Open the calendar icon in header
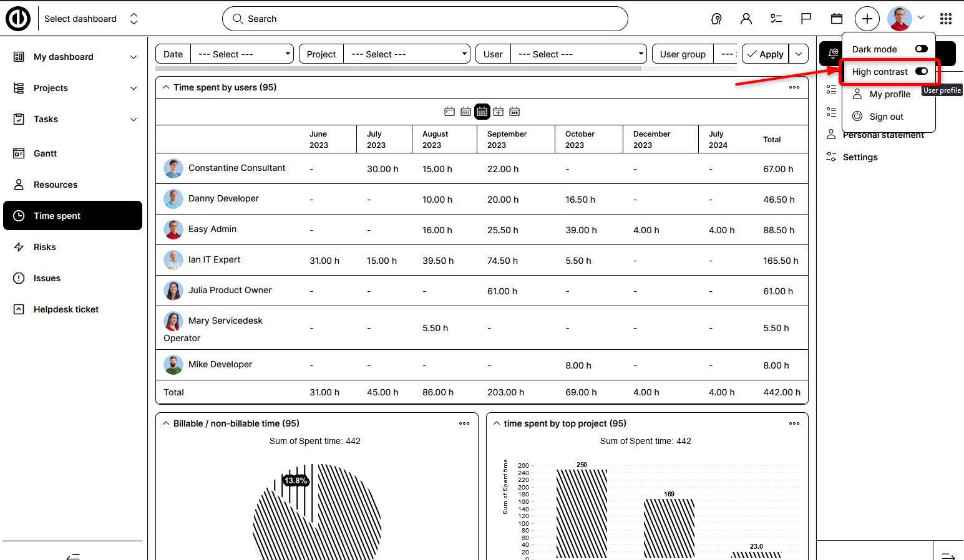The image size is (964, 560). pyautogui.click(x=837, y=19)
